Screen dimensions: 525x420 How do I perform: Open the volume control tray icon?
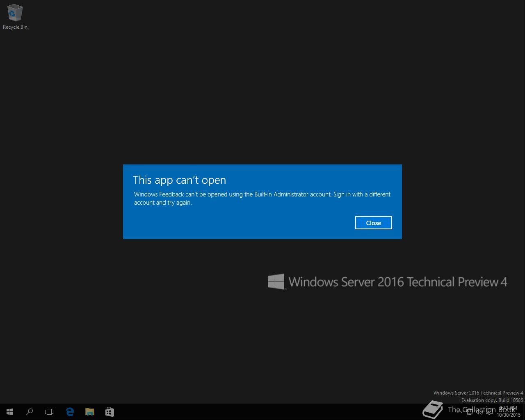(479, 411)
